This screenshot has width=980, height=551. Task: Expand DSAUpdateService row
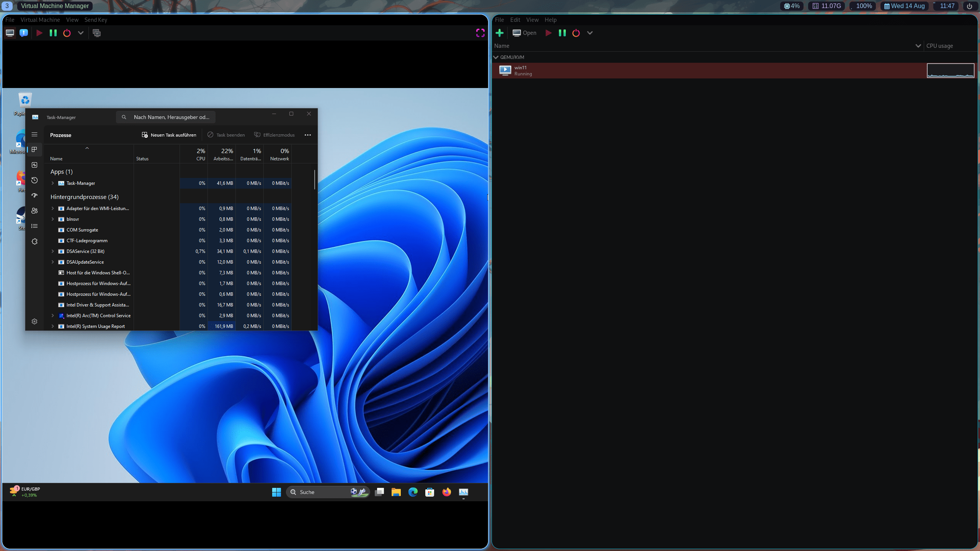53,262
